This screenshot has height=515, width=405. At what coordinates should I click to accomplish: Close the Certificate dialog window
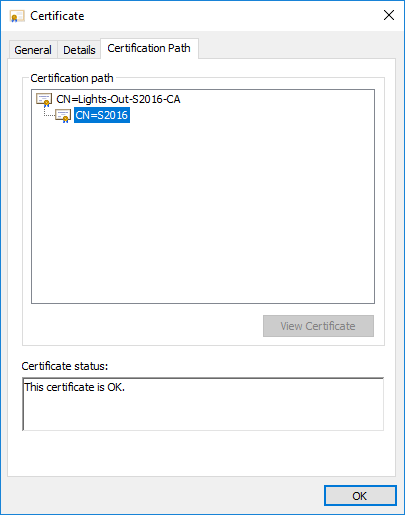[389, 15]
